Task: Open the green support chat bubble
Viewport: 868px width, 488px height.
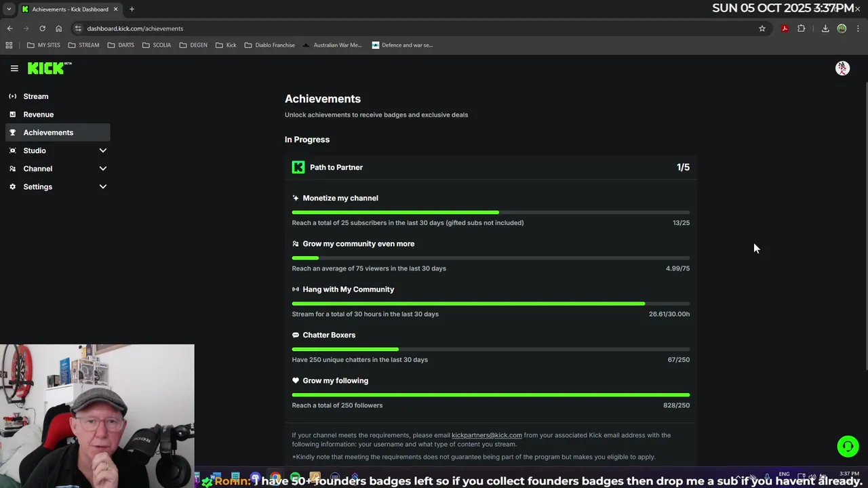Action: point(848,446)
